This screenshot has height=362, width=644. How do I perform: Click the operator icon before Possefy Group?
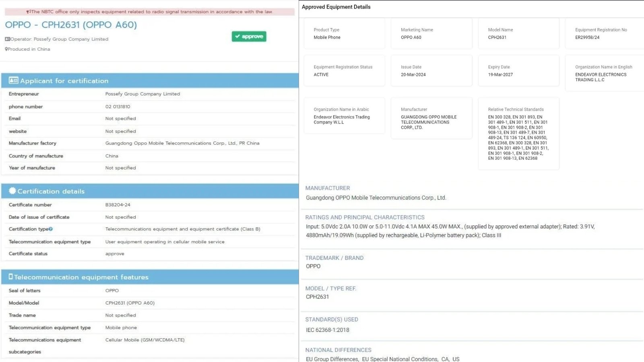click(x=7, y=39)
